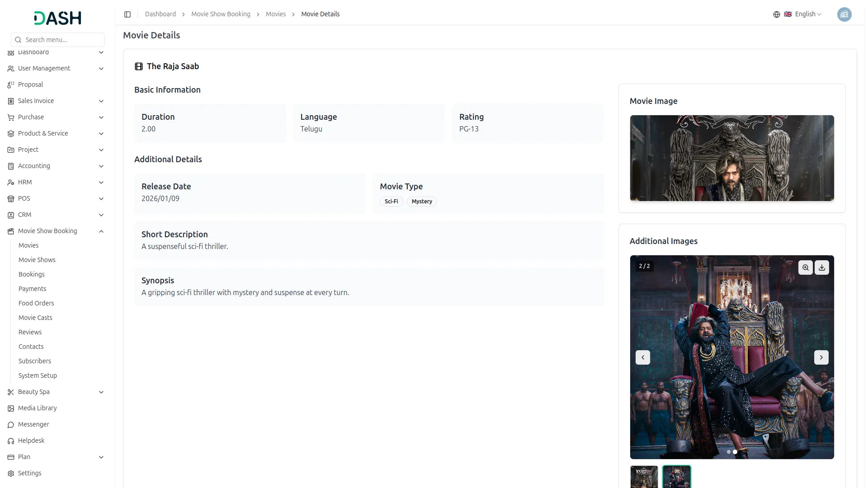The image size is (868, 488).
Task: Open the Bookings menu item
Action: pyautogui.click(x=31, y=274)
